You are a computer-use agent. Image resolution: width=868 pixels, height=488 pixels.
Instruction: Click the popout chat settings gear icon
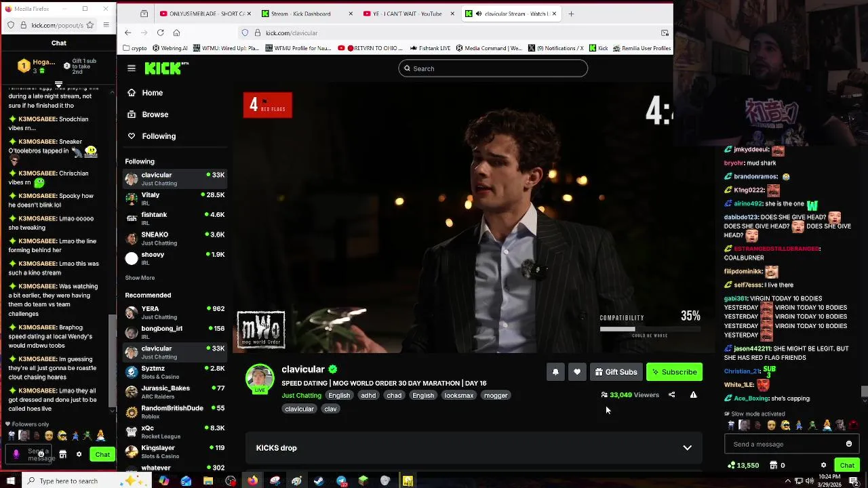point(79,454)
